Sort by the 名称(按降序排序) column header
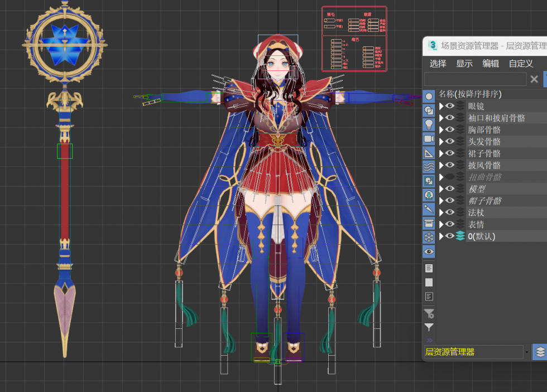Viewport: 547px width, 392px height. [470, 94]
